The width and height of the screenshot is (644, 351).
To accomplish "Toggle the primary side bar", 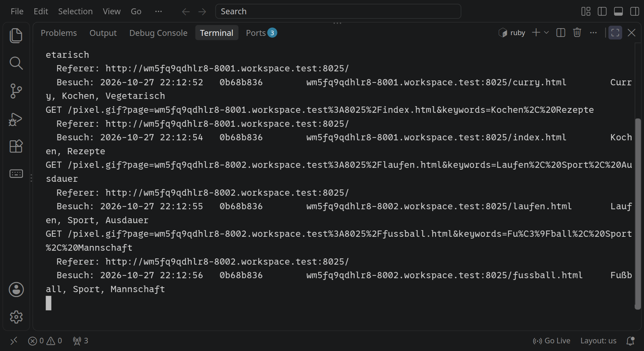I will coord(602,11).
